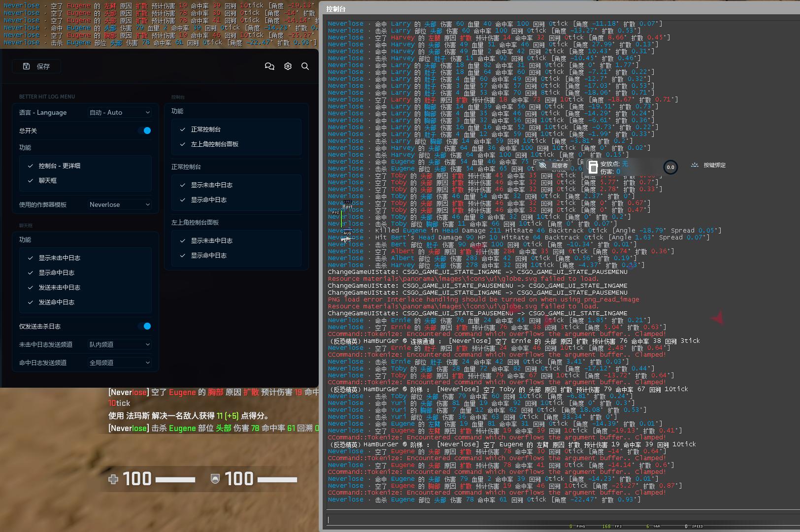Click the sparkle icon beside 按键绑定
Image resolution: width=800 pixels, height=532 pixels.
click(695, 166)
